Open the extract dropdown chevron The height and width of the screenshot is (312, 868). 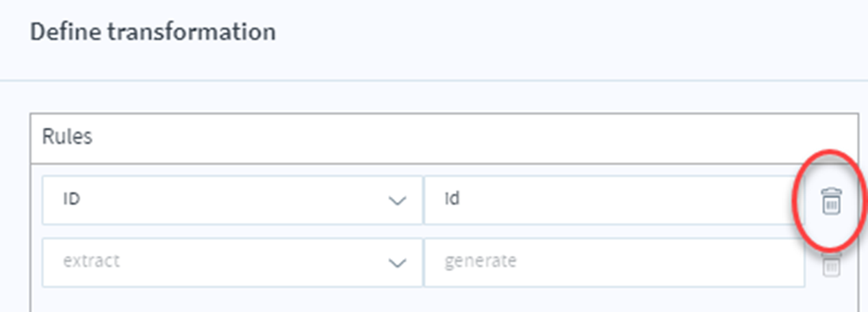(x=397, y=263)
